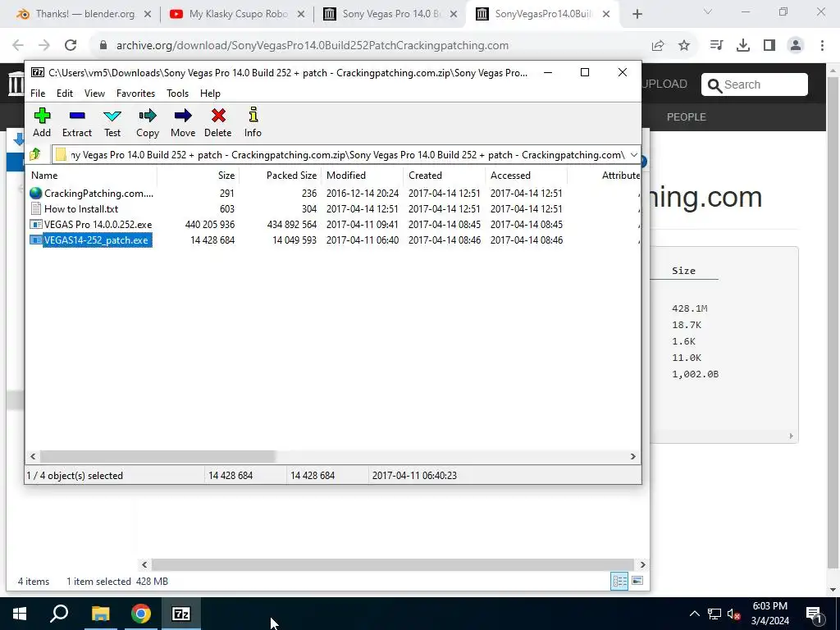Open Windows Start button
The height and width of the screenshot is (630, 840).
pyautogui.click(x=20, y=614)
